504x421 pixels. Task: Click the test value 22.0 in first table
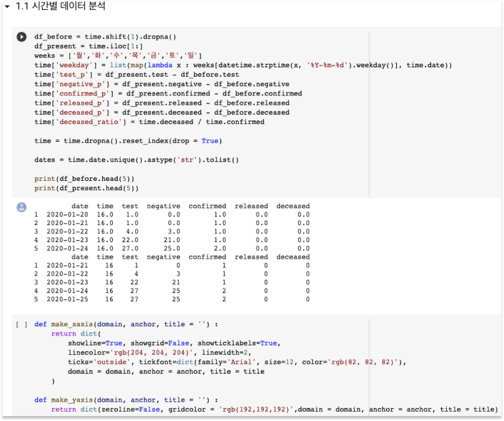(130, 240)
